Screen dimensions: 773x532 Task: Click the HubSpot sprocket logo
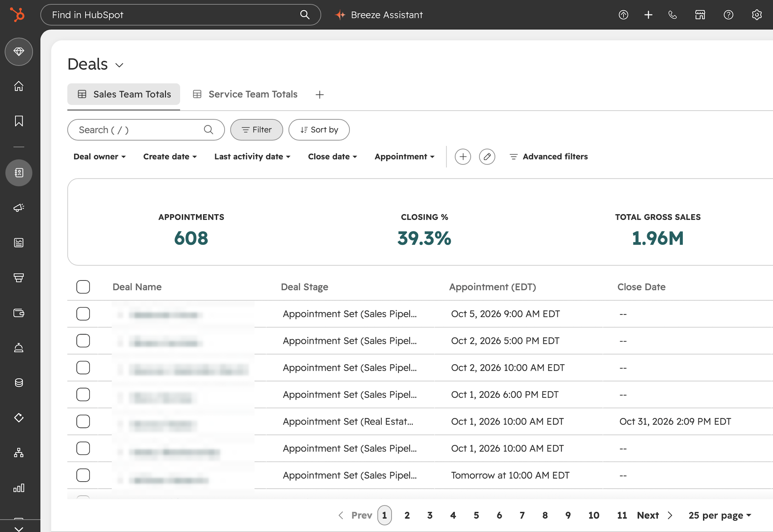click(x=17, y=15)
